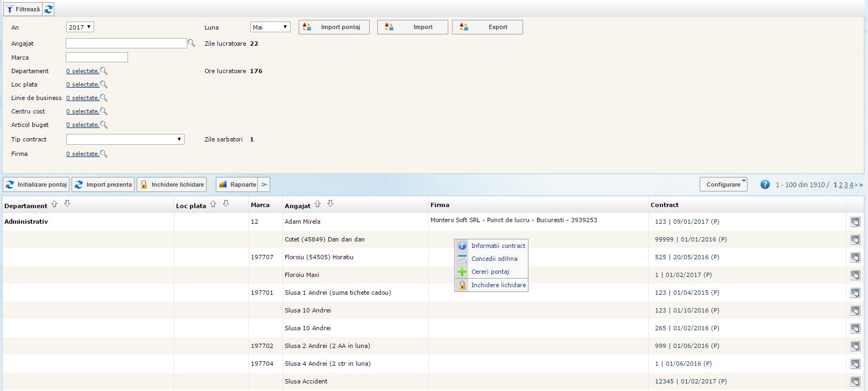Image resolution: width=868 pixels, height=391 pixels.
Task: Click the blue help question mark icon
Action: [x=765, y=184]
